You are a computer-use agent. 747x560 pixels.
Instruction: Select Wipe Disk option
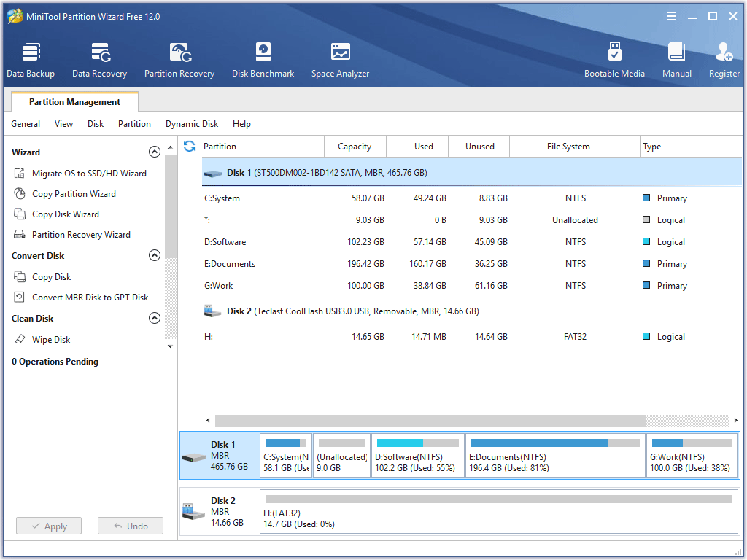coord(51,340)
